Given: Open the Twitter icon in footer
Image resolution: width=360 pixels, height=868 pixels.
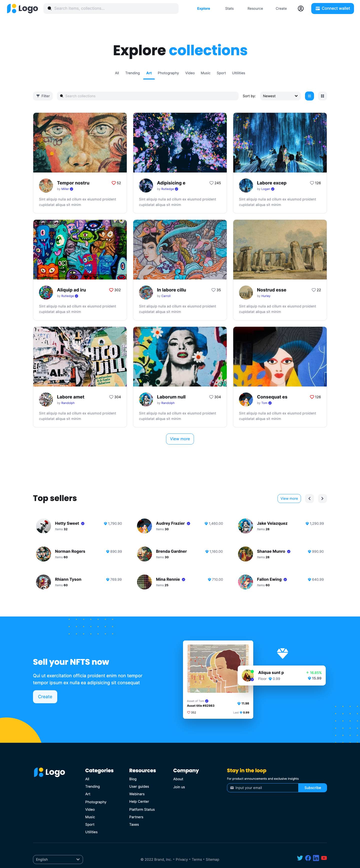Looking at the screenshot, I should (300, 858).
